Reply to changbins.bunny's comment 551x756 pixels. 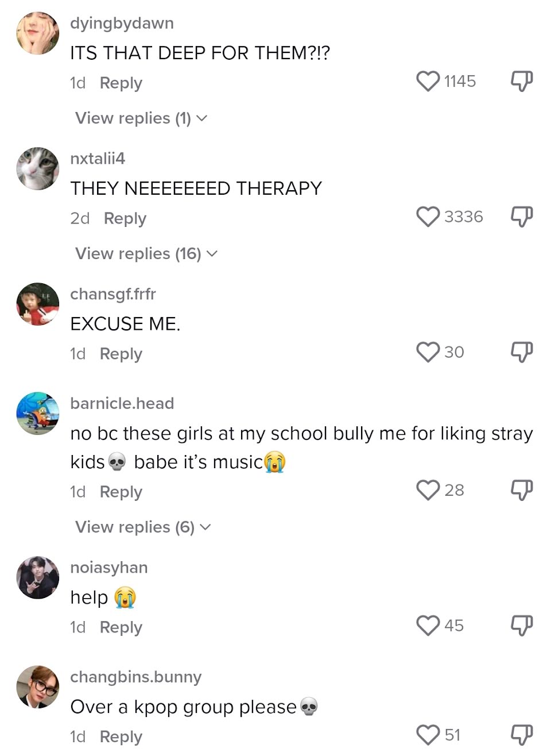click(121, 736)
